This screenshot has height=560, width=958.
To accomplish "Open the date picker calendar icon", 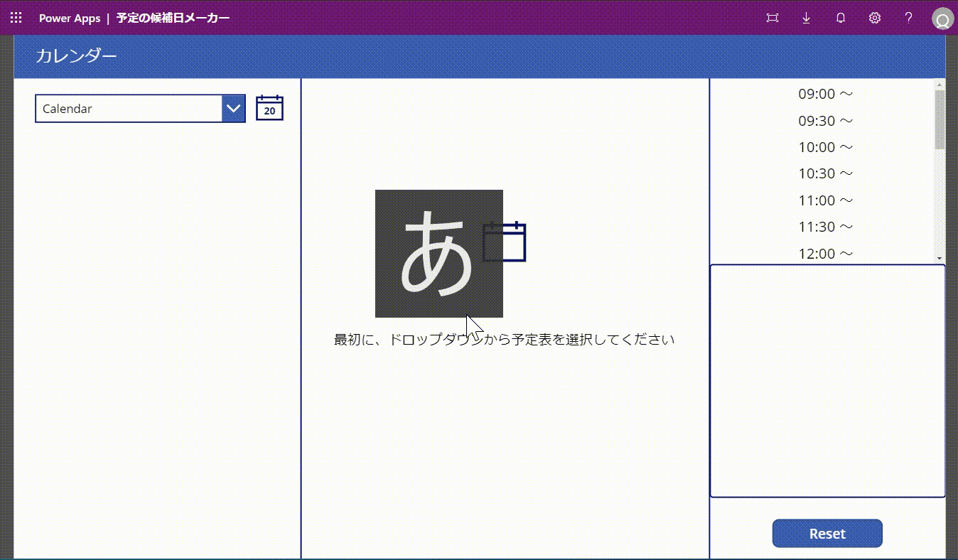I will tap(269, 107).
